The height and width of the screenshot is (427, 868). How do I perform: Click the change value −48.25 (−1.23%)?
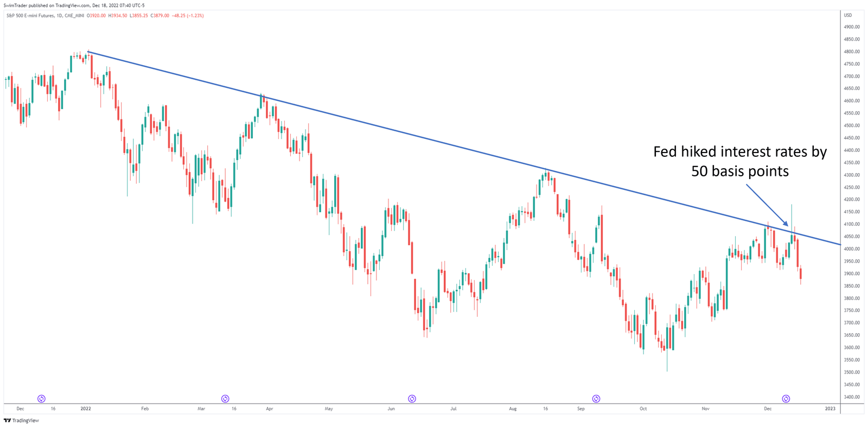pyautogui.click(x=188, y=16)
